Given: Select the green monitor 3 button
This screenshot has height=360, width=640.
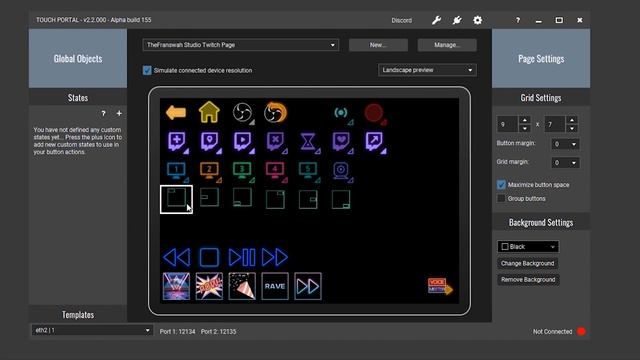Looking at the screenshot, I should point(242,171).
